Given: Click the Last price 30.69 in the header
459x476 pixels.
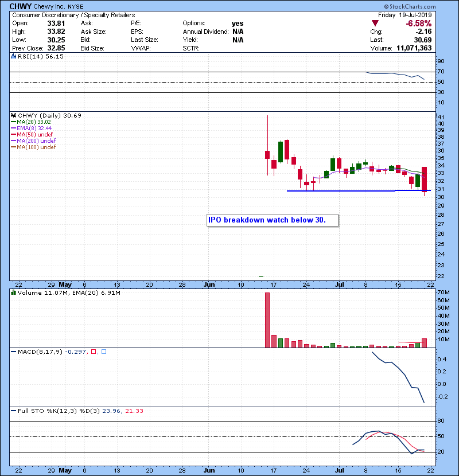Looking at the screenshot, I should click(x=423, y=40).
